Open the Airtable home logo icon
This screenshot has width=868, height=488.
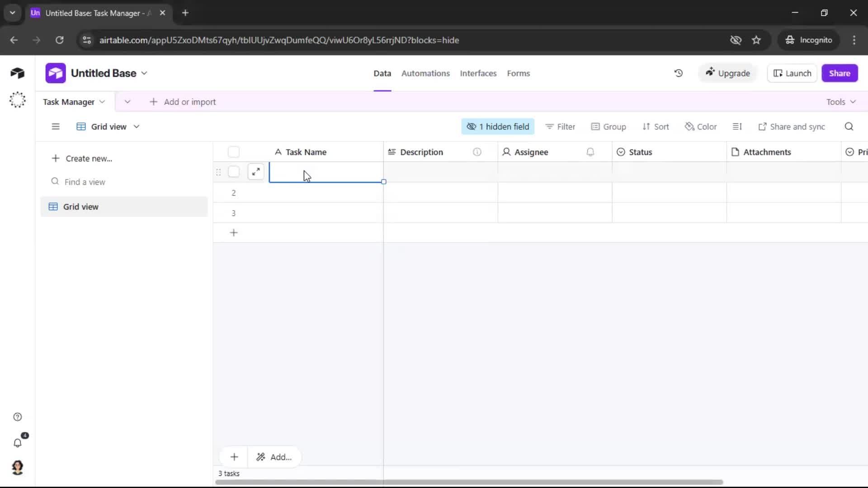coord(17,73)
